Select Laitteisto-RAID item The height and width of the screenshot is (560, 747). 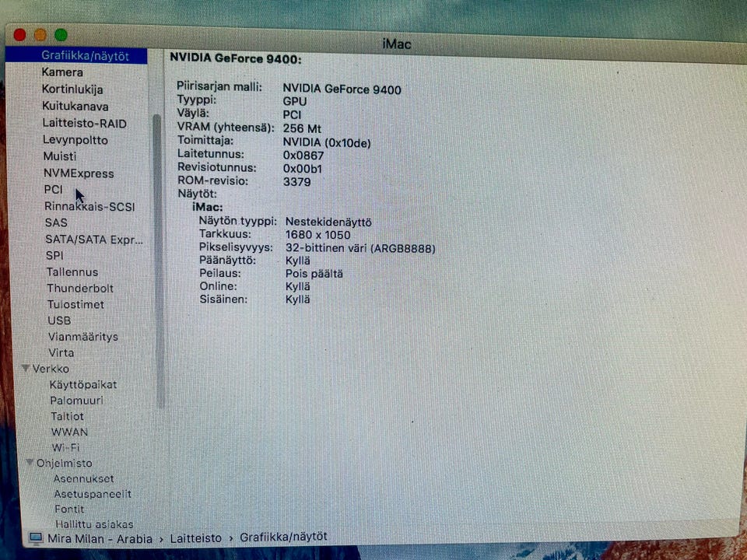[x=84, y=124]
